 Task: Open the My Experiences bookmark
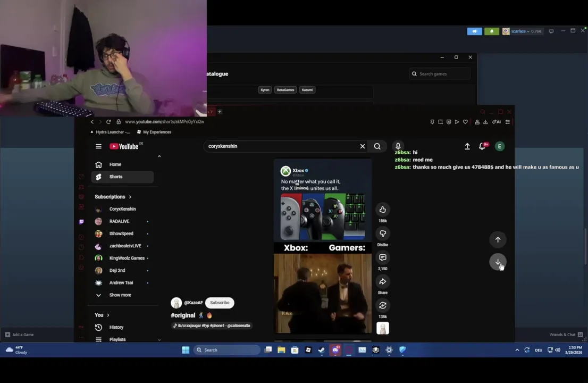154,132
